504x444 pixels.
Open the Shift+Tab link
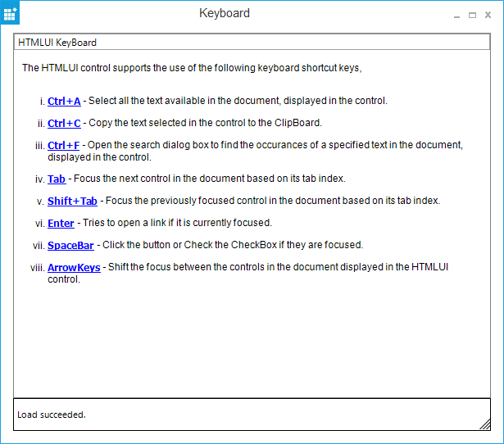click(72, 201)
